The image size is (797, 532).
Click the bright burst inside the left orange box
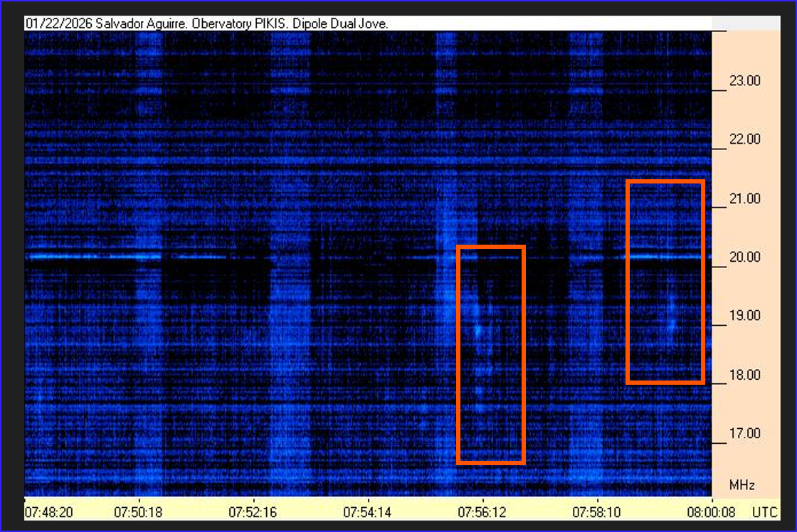[x=478, y=329]
